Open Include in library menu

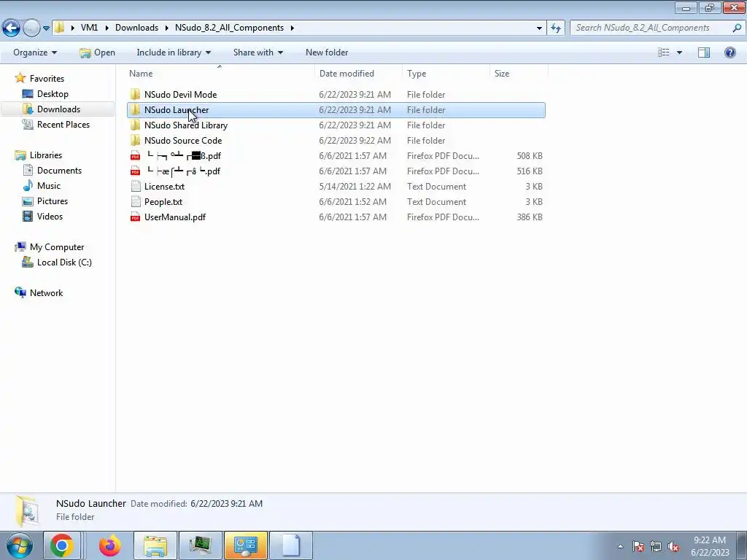point(174,52)
